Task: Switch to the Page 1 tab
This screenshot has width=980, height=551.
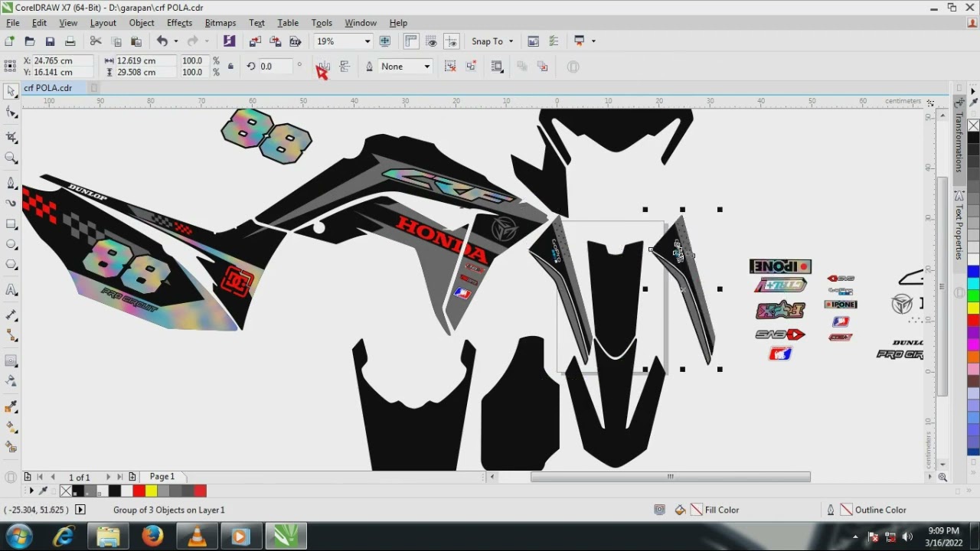Action: 162,477
